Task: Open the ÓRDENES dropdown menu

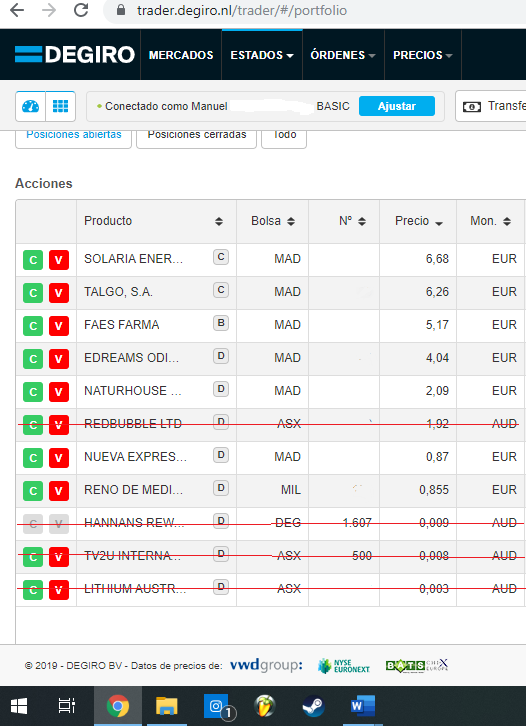Action: point(343,55)
